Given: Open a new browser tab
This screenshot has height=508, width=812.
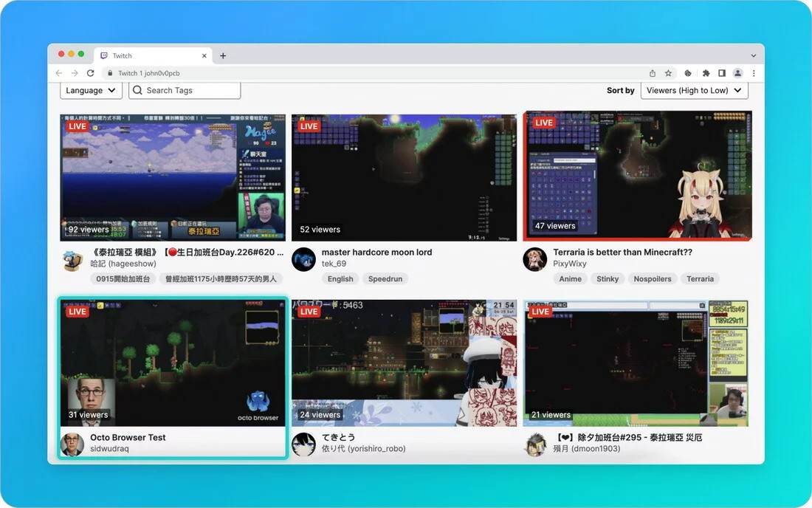Looking at the screenshot, I should tap(223, 55).
